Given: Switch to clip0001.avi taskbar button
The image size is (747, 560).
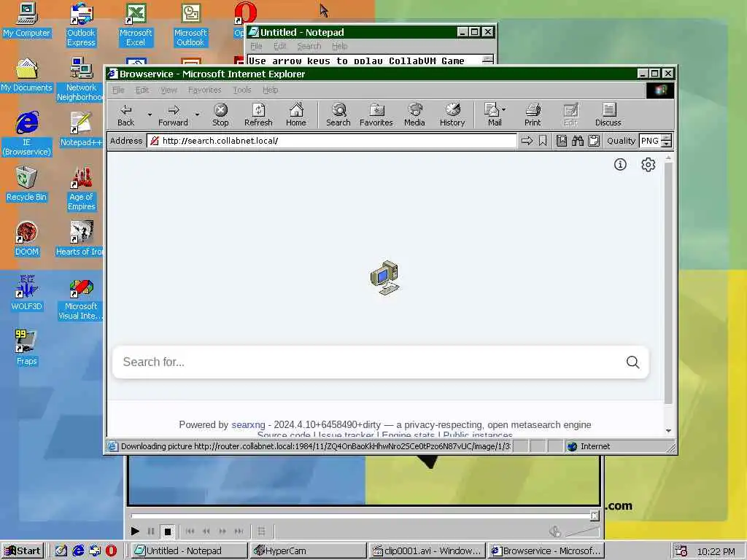Looking at the screenshot, I should 427,551.
